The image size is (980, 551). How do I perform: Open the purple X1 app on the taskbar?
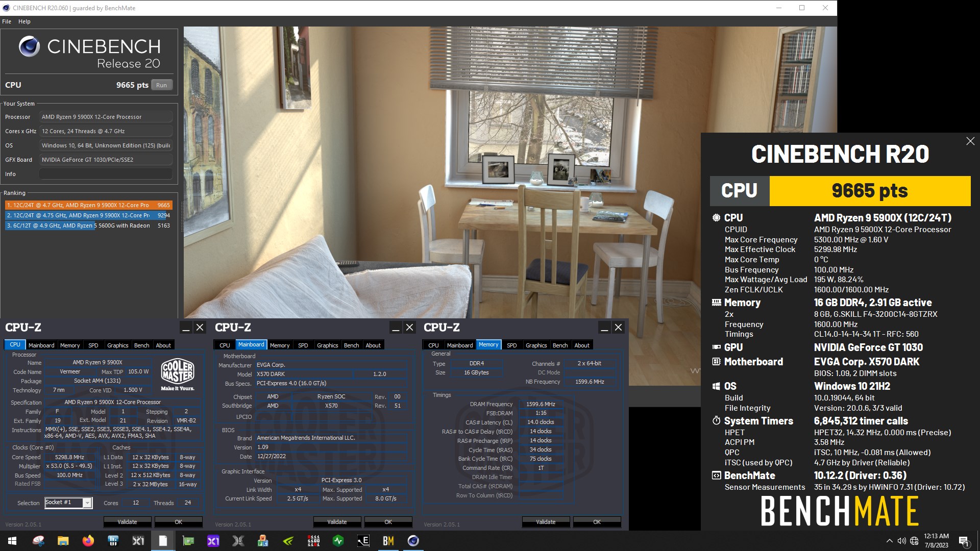(213, 541)
